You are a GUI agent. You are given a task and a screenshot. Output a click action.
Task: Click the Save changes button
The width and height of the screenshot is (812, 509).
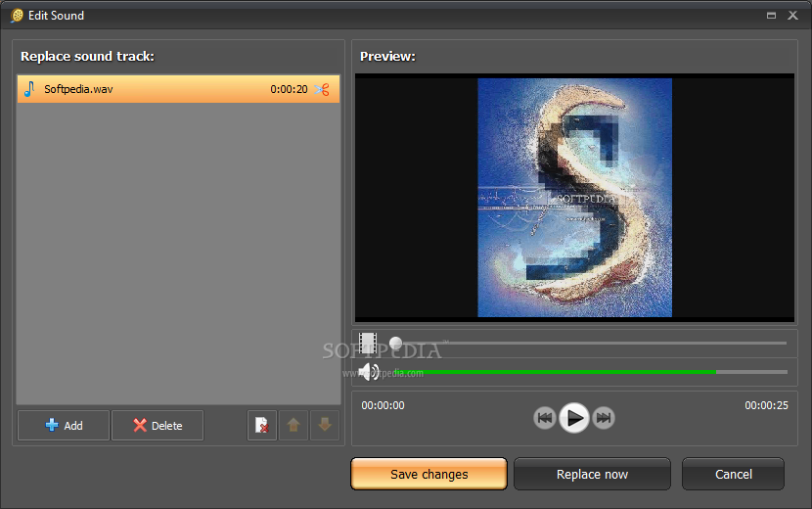(429, 474)
